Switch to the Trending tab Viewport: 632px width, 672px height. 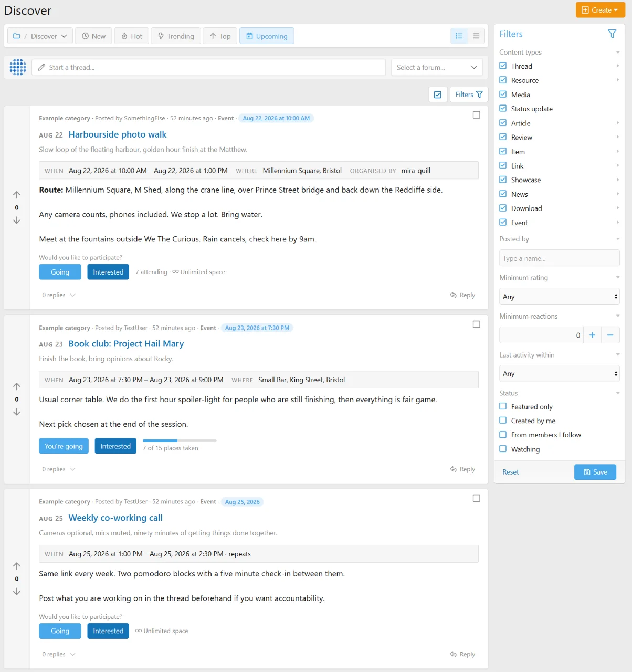pyautogui.click(x=176, y=36)
